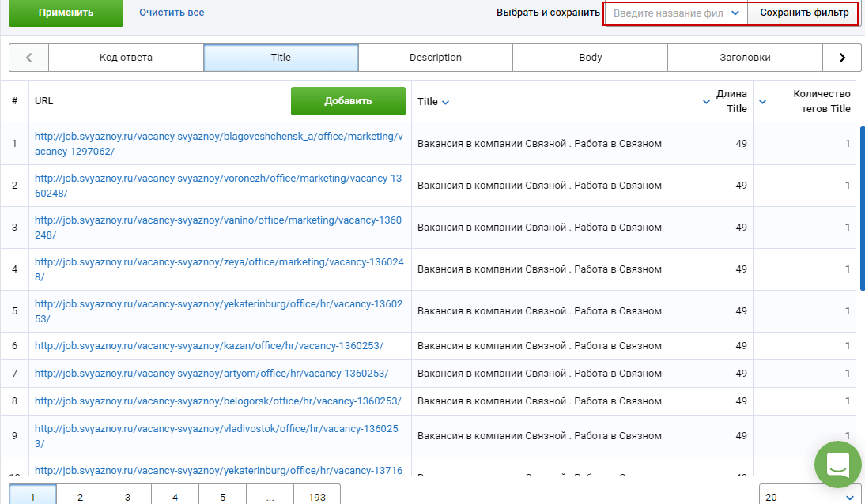This screenshot has width=865, height=504.
Task: Open the Количество тегов Title column chevron
Action: click(762, 102)
